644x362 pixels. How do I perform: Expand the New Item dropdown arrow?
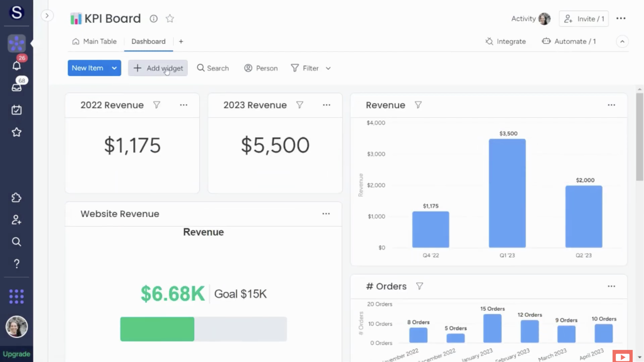114,68
